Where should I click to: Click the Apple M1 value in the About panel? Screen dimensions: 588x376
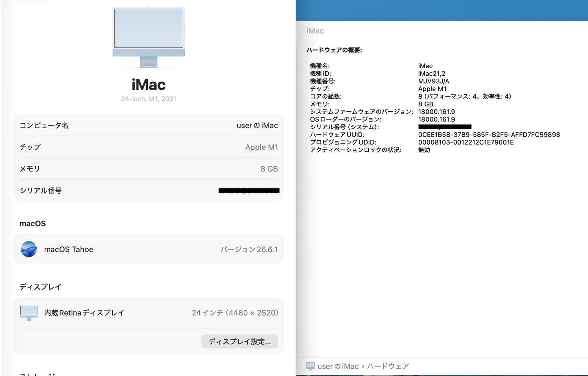(x=262, y=147)
